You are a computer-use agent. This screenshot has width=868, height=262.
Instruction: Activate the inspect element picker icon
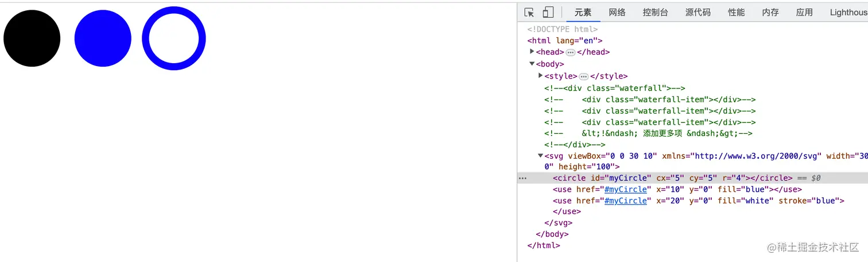click(529, 12)
